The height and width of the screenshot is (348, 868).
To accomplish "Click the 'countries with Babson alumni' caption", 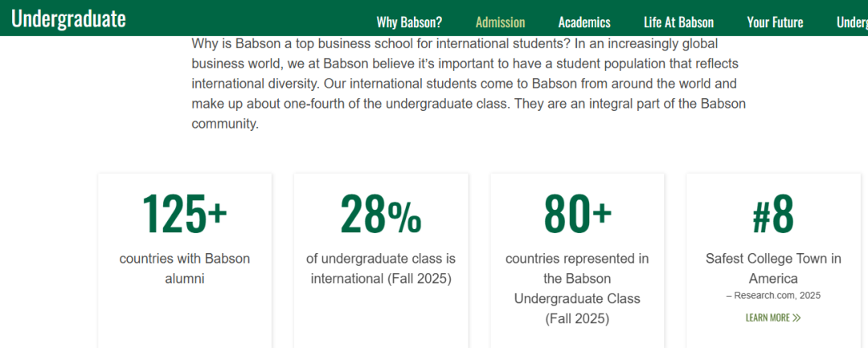I will click(185, 268).
